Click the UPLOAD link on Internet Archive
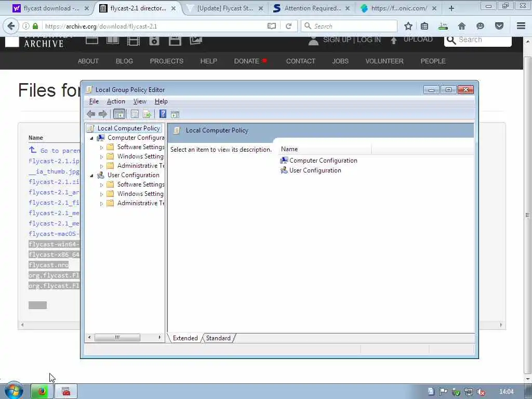This screenshot has width=532, height=399. point(418,39)
